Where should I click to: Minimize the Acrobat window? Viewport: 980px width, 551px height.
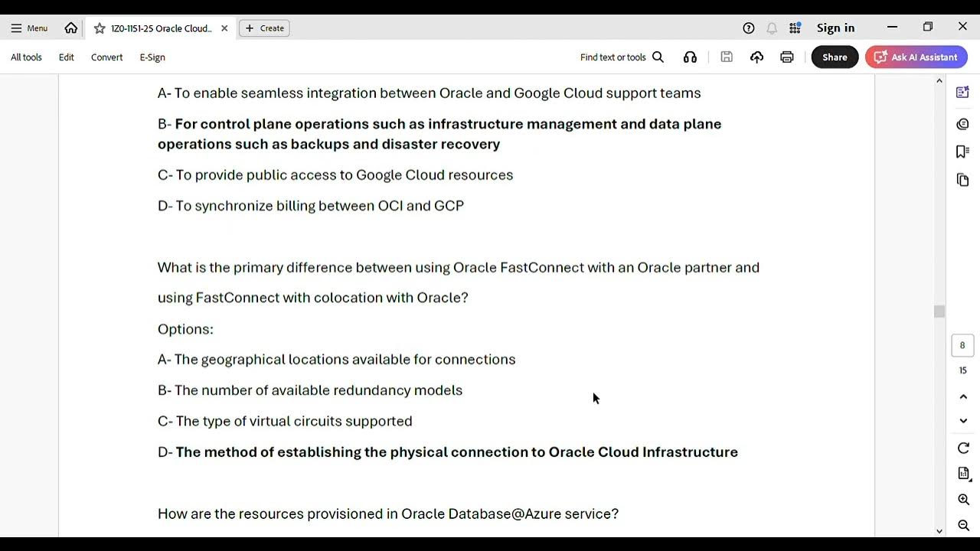[x=892, y=28]
